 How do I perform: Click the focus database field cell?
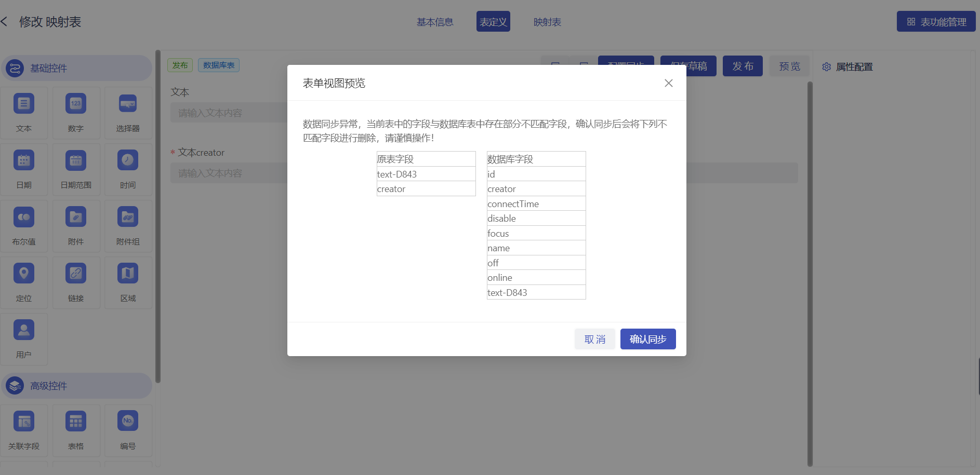pos(536,233)
